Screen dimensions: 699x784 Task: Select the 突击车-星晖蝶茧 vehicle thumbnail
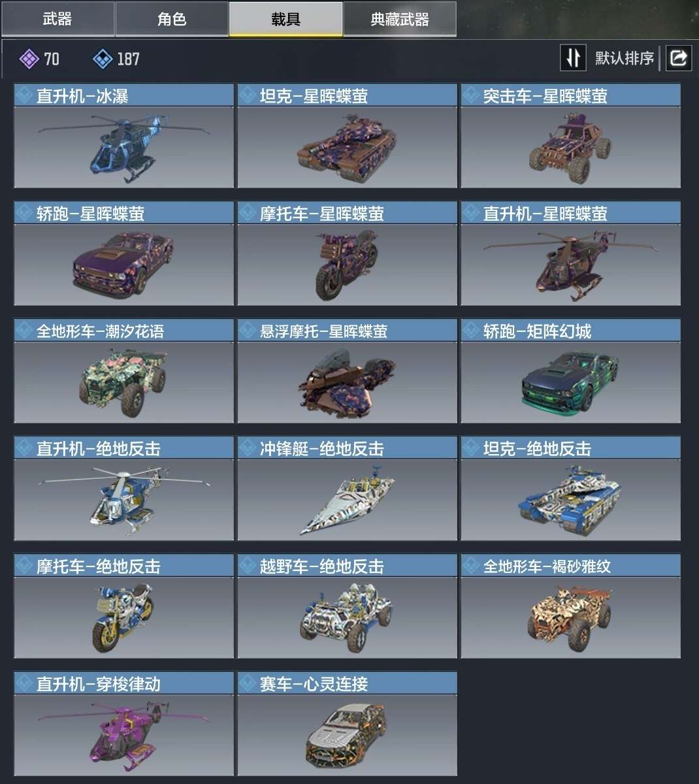pos(570,147)
